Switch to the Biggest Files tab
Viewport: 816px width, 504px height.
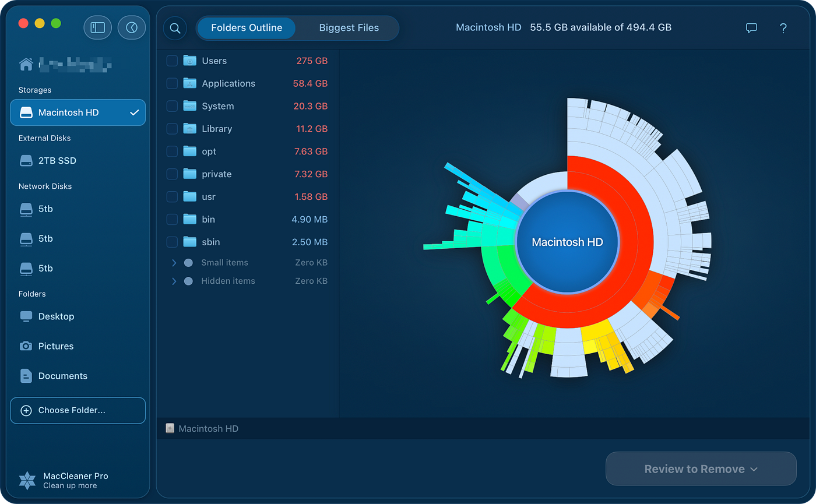pyautogui.click(x=349, y=28)
